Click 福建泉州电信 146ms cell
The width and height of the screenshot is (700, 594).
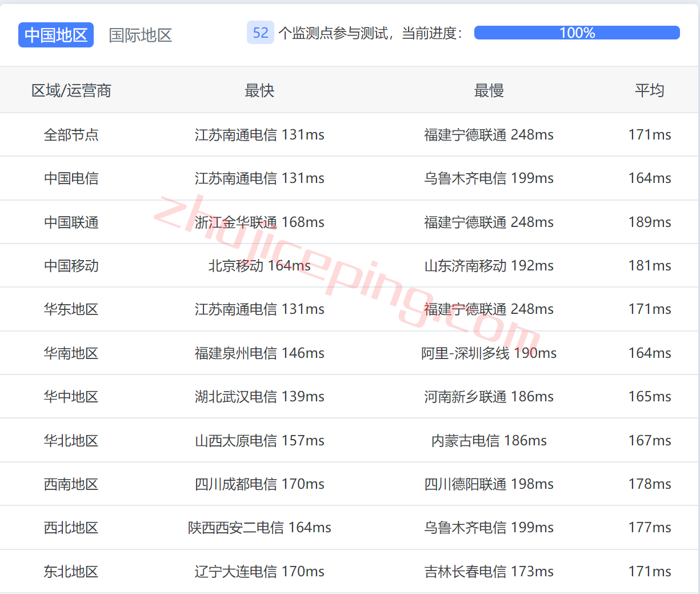(x=259, y=353)
